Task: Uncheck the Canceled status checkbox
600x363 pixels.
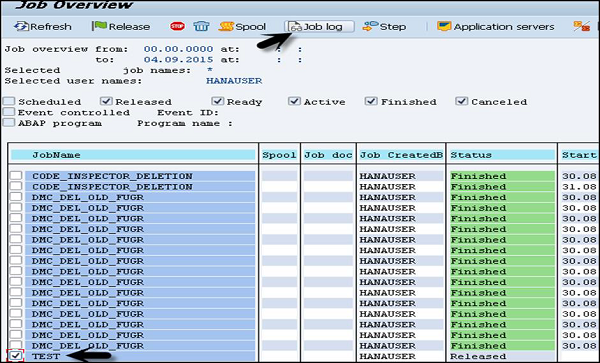Action: pyautogui.click(x=461, y=101)
